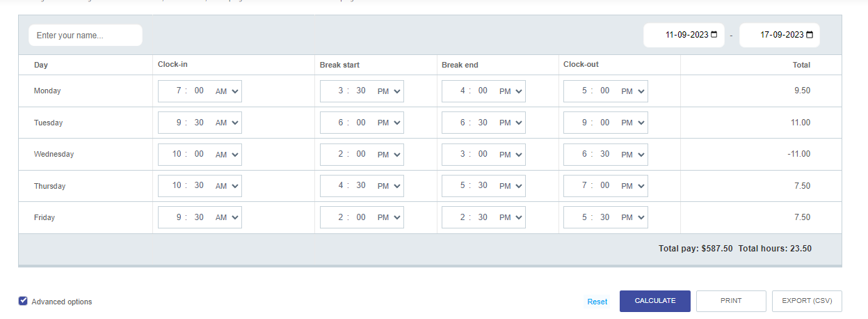Change Thursday clock-in AM/PM dropdown
The image size is (868, 319).
click(x=227, y=186)
